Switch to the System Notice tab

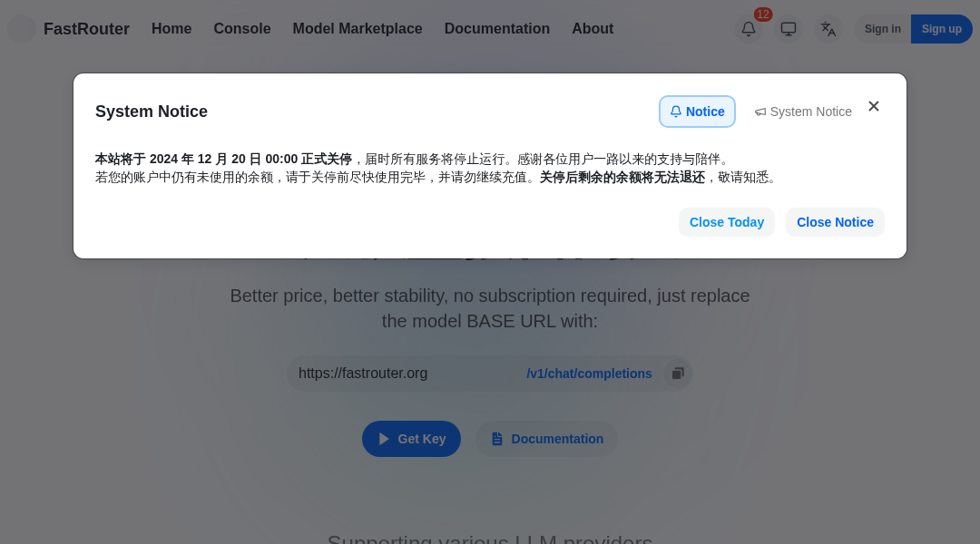click(803, 112)
